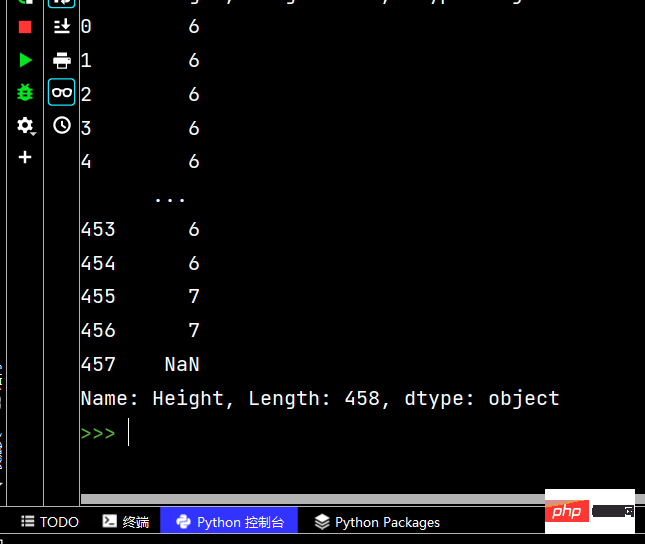
Task: Open the Python Packages tab
Action: coord(377,522)
